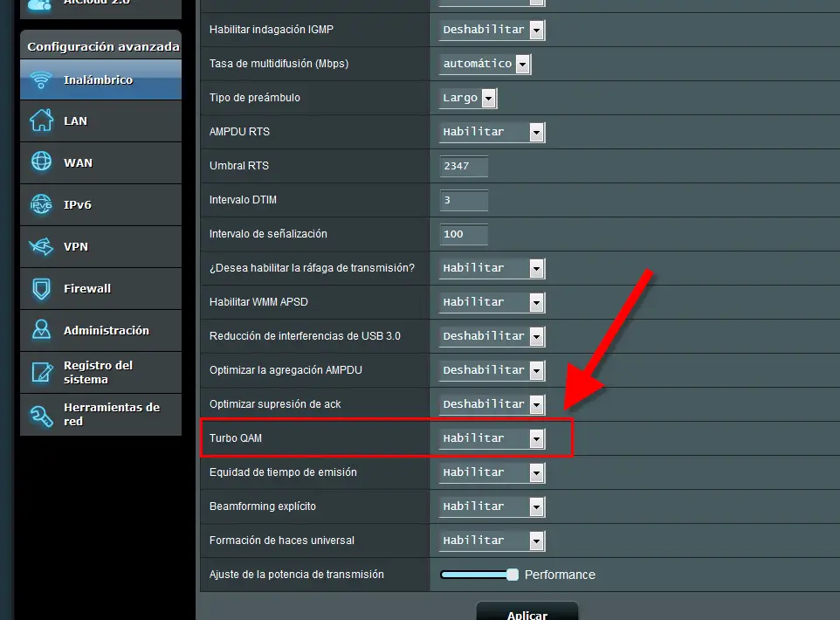
Task: Open Optimizar supresión de ack dropdown
Action: click(492, 404)
